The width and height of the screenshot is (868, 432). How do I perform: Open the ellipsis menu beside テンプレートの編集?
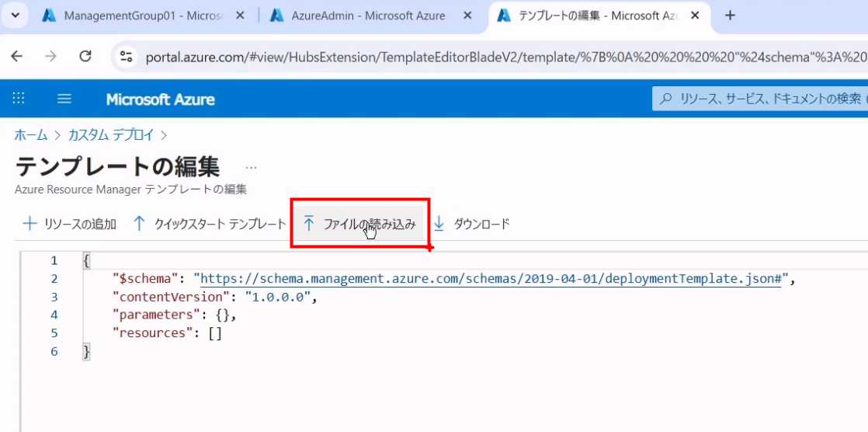click(251, 167)
